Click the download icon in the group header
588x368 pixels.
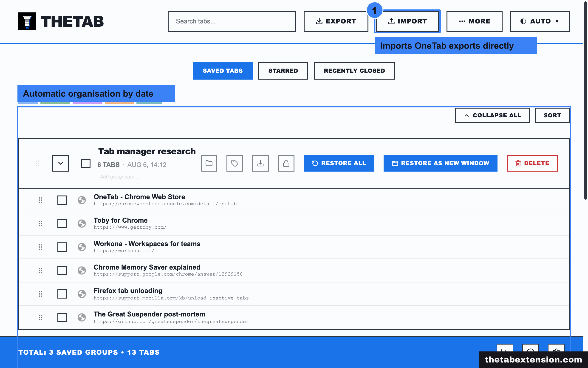(x=260, y=163)
